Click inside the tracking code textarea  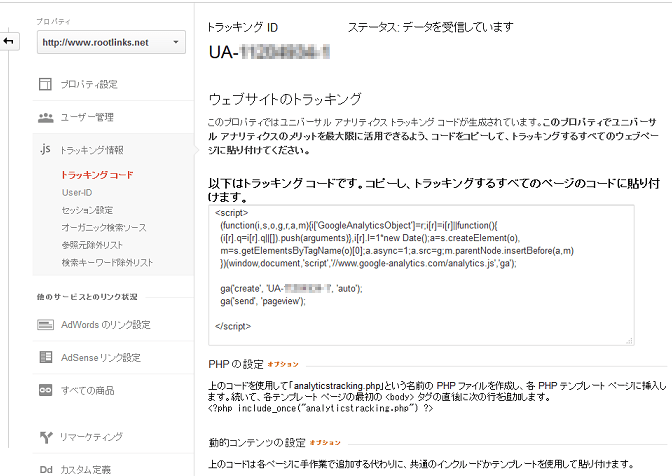point(421,275)
